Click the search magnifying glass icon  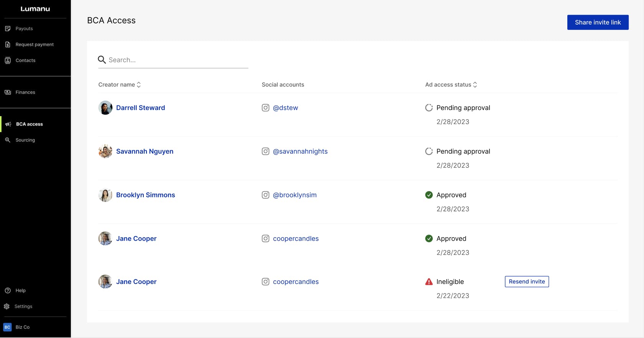pyautogui.click(x=102, y=60)
